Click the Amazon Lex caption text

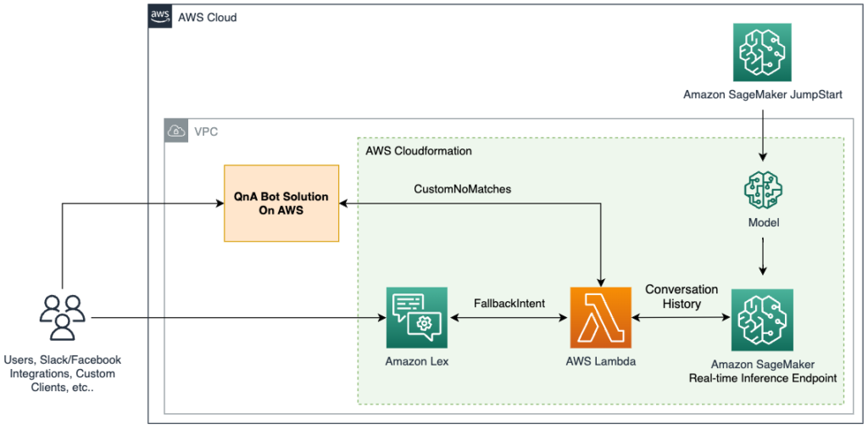417,362
